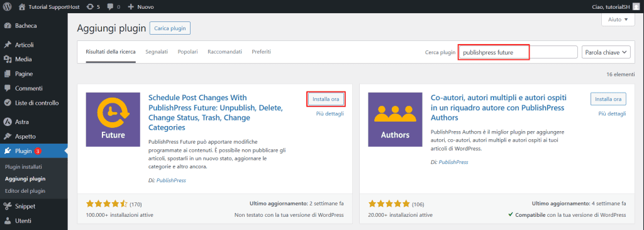Screen dimensions: 644x230
Task: Click Ultimo aggiornamento: 4 settimane fa
Action: point(579,204)
